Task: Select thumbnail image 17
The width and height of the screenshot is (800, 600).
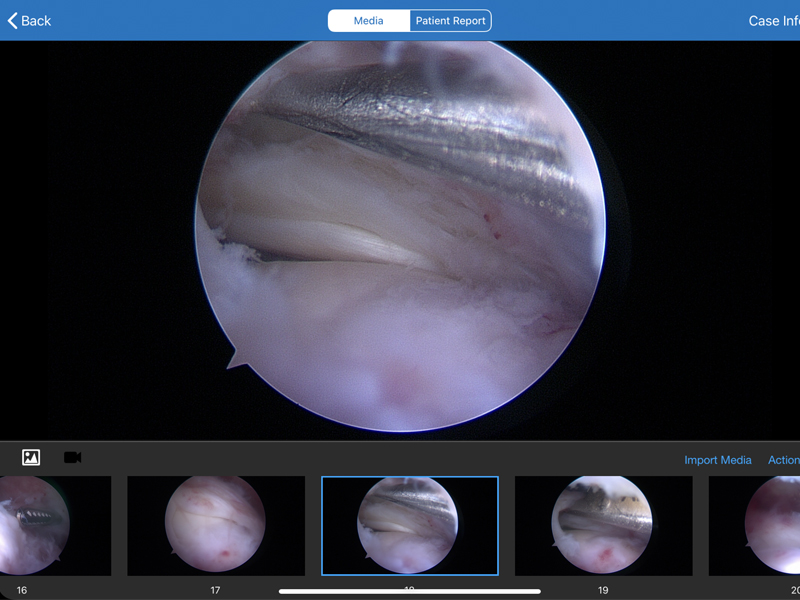Action: (216, 526)
